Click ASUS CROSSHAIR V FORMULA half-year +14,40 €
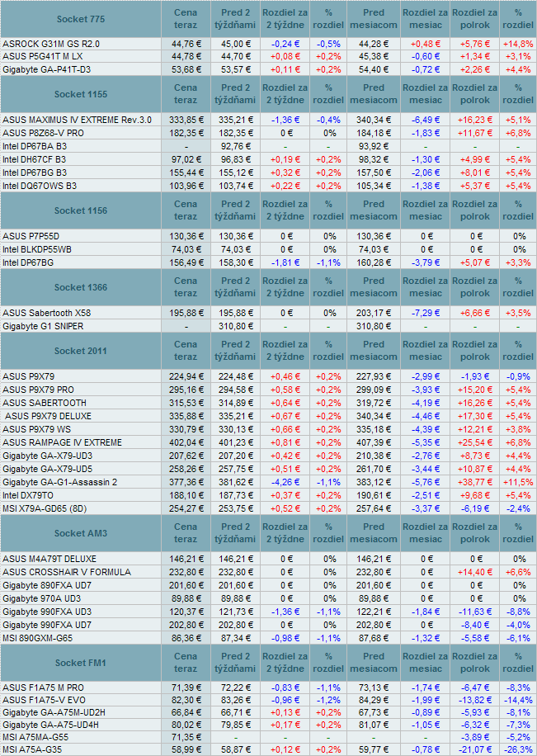537x756 pixels. tap(475, 572)
